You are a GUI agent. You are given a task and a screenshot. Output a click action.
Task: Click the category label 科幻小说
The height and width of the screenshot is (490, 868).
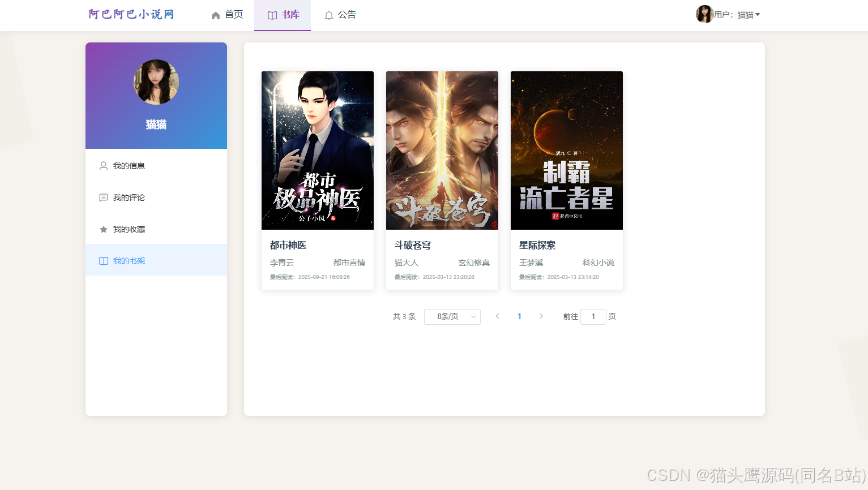click(598, 263)
